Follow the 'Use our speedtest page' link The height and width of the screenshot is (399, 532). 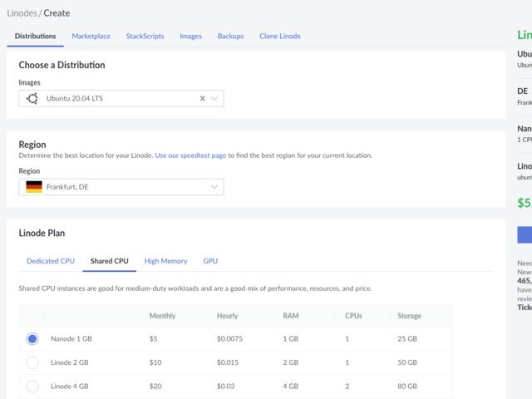[x=190, y=155]
